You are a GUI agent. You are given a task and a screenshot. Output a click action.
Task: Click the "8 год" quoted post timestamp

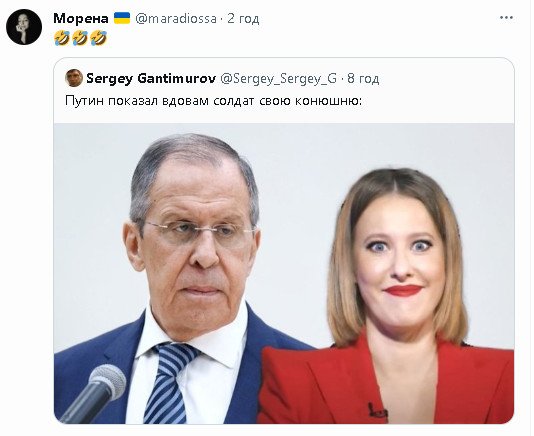click(363, 79)
